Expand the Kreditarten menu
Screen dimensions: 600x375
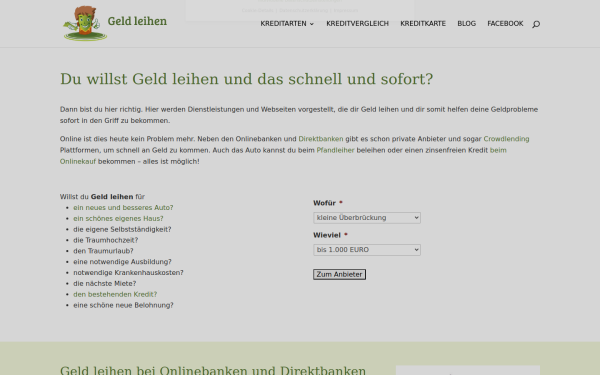click(x=287, y=24)
